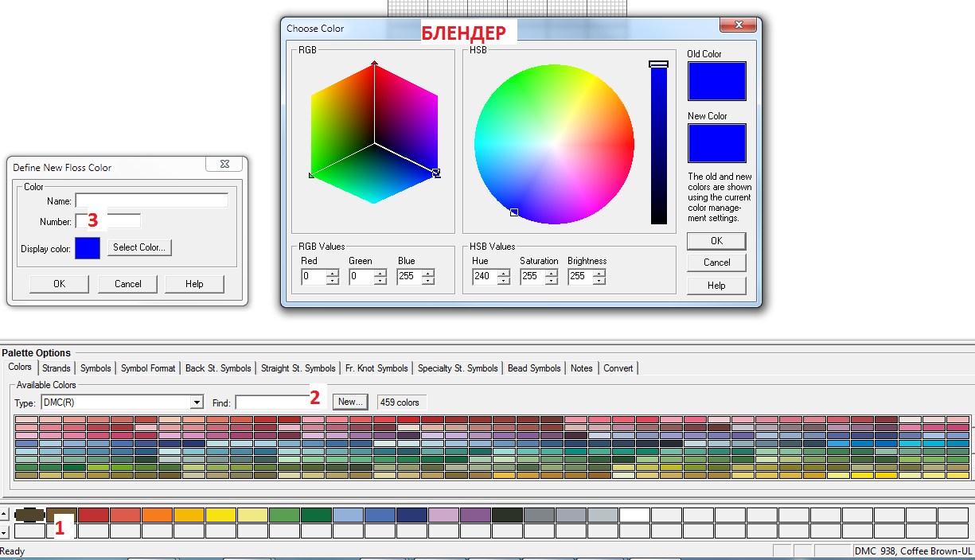Go to the Bead Symbols tab
Screen dimensions: 975x560
point(534,368)
